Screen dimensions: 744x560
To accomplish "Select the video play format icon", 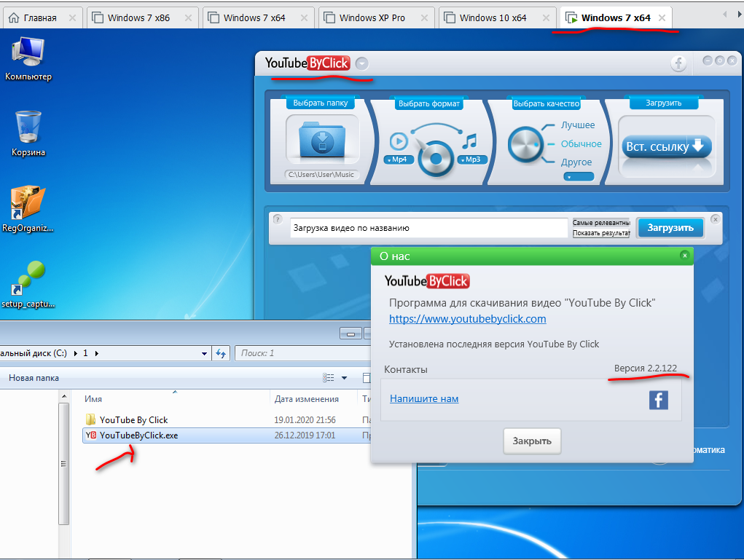I will pyautogui.click(x=399, y=141).
